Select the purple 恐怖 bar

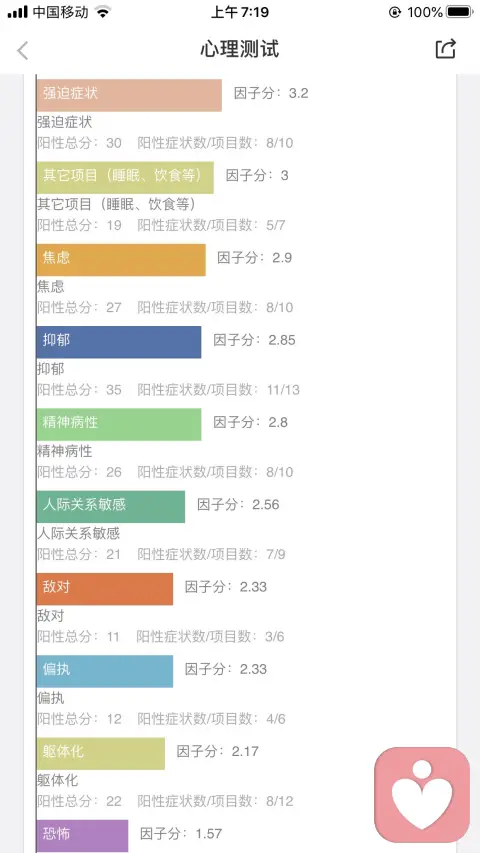(x=83, y=836)
